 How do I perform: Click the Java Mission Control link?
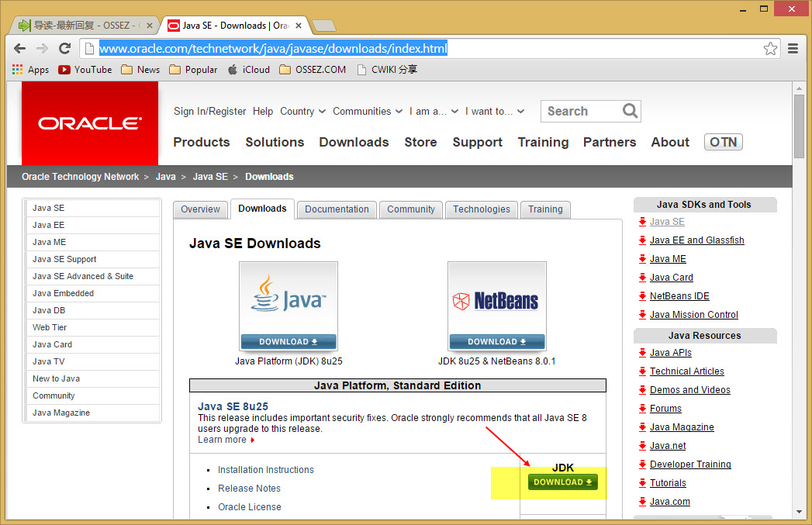693,315
